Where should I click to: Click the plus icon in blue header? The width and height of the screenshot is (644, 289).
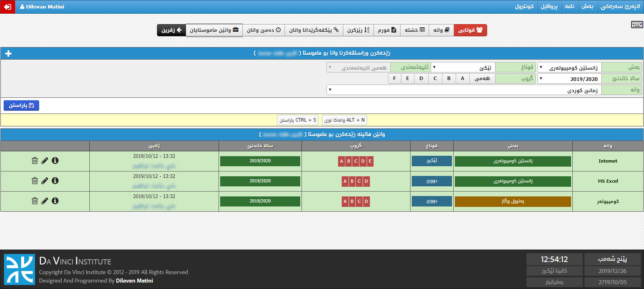click(x=8, y=54)
